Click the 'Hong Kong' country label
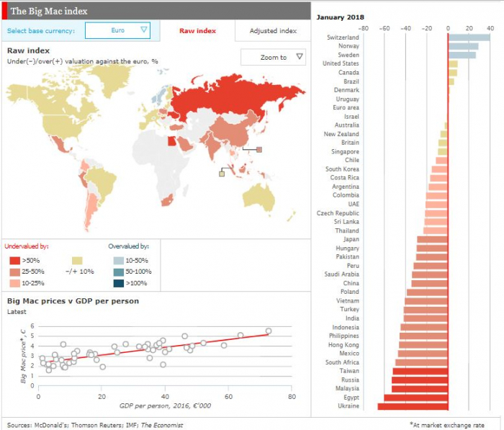Viewport: 504px width, 430px height. (343, 345)
